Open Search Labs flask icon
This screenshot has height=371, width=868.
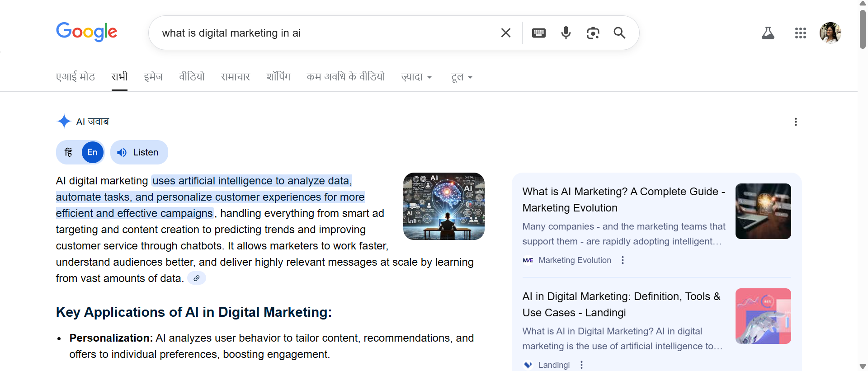[768, 33]
